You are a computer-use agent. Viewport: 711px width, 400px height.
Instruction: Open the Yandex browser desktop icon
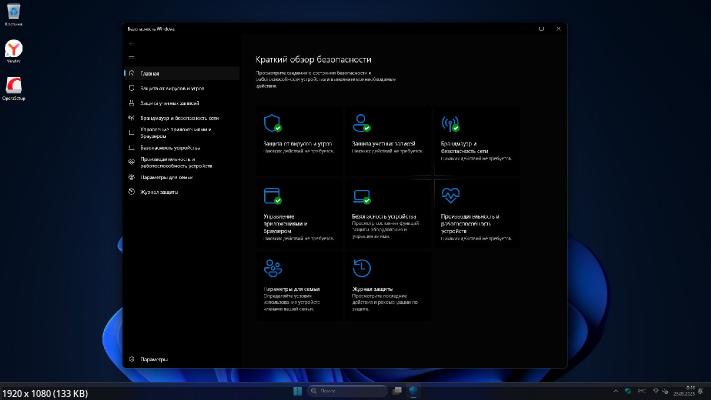(x=14, y=51)
